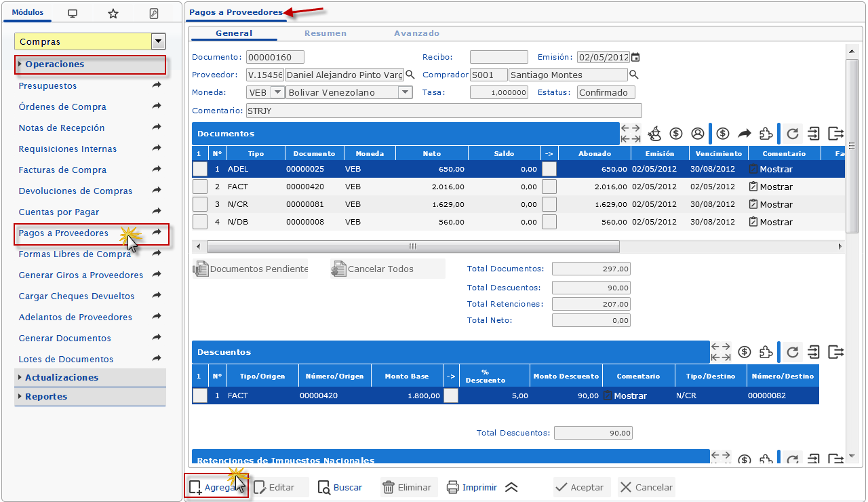
Task: Tick the checkbox for the N/CR row
Action: [200, 204]
